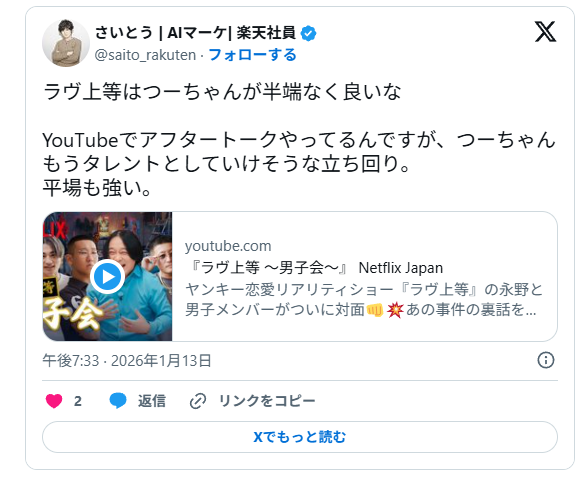Click フォローする to follow the account
The width and height of the screenshot is (586, 483).
coord(252,55)
